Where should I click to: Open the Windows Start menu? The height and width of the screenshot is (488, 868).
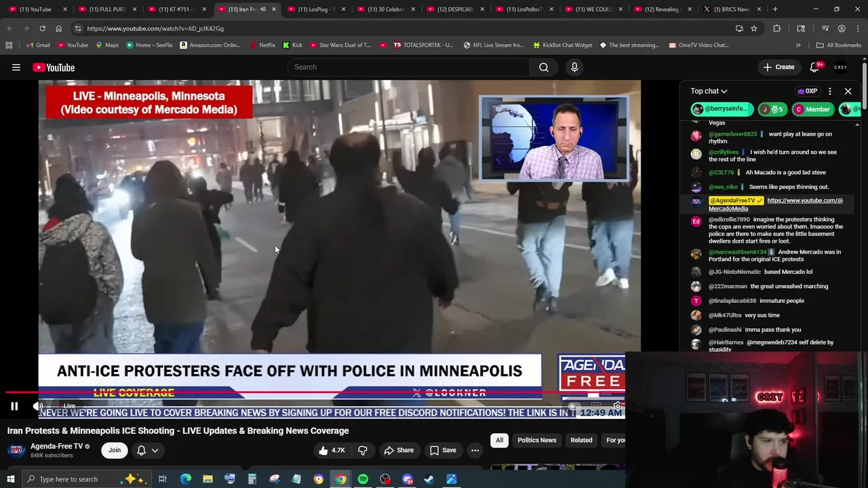10,479
